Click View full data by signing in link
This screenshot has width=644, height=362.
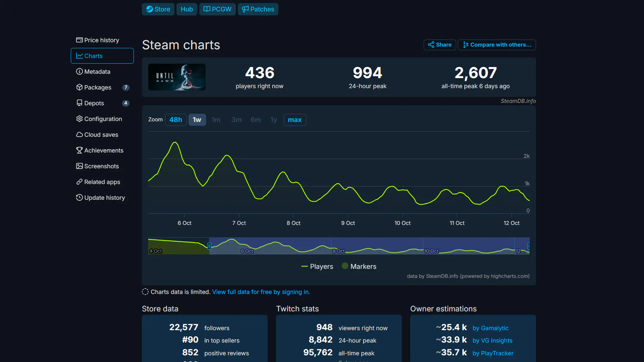[261, 292]
